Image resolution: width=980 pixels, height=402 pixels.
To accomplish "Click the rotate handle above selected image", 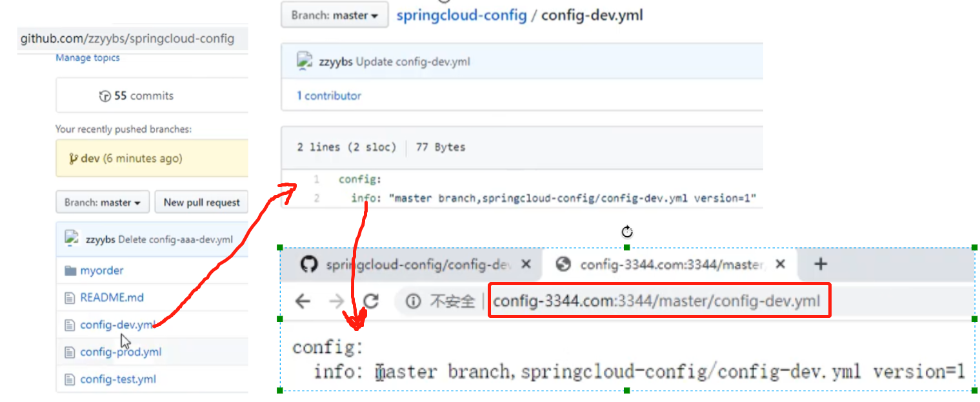I will click(627, 232).
